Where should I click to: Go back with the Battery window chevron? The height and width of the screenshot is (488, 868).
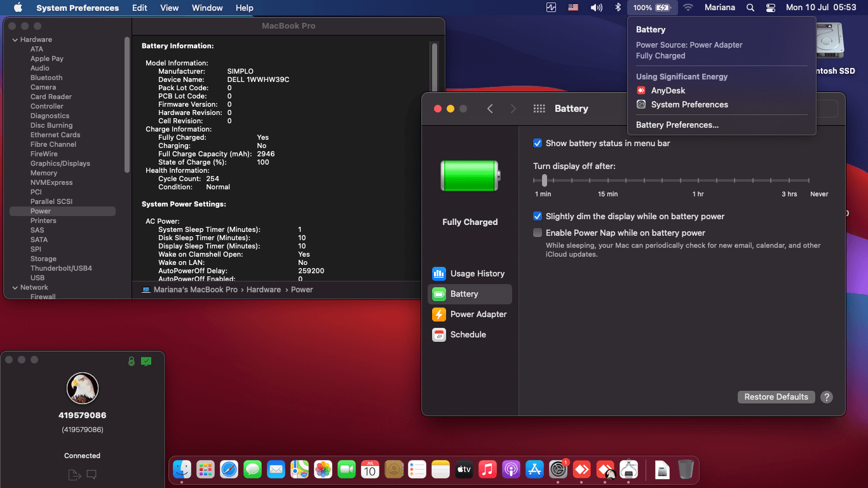[x=490, y=109]
